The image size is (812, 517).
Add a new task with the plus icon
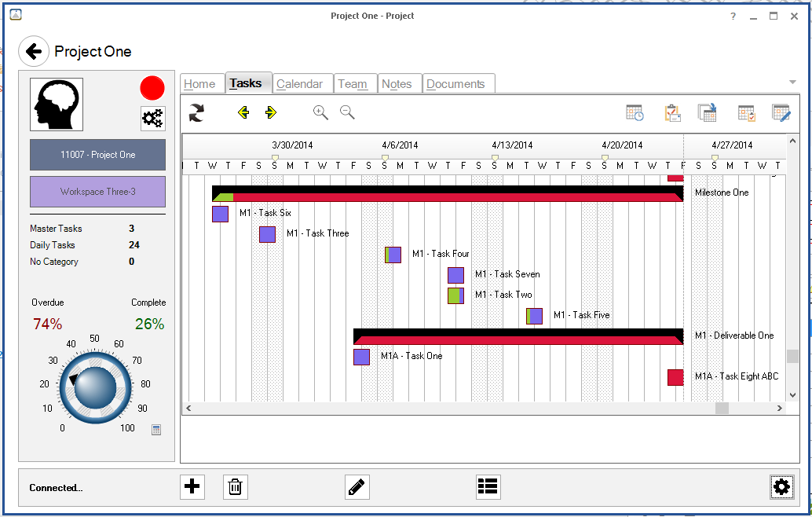[x=192, y=487]
